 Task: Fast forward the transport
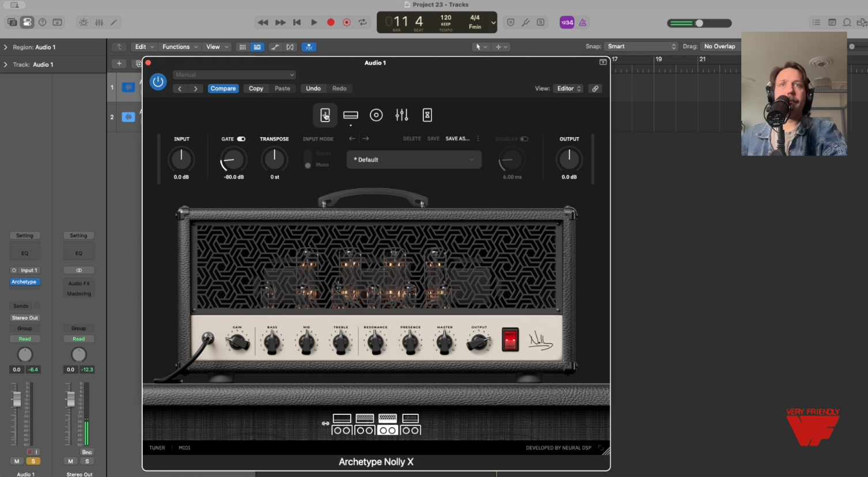[x=281, y=22]
